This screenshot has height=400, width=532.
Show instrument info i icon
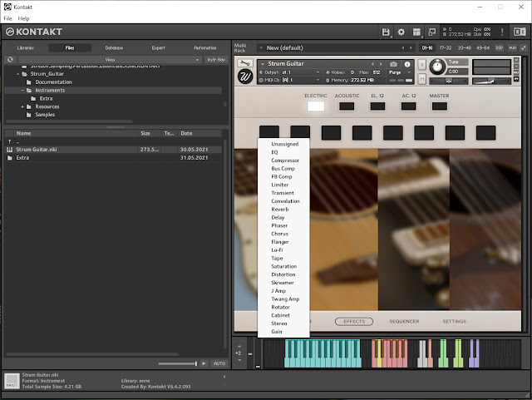tap(407, 64)
